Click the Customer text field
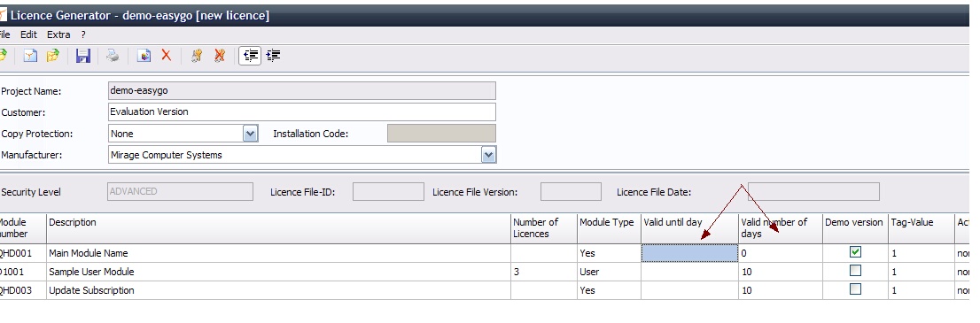This screenshot has width=980, height=323. click(302, 112)
